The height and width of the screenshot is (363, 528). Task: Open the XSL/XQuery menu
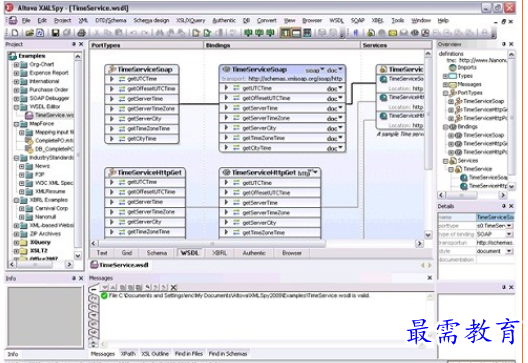tap(191, 21)
